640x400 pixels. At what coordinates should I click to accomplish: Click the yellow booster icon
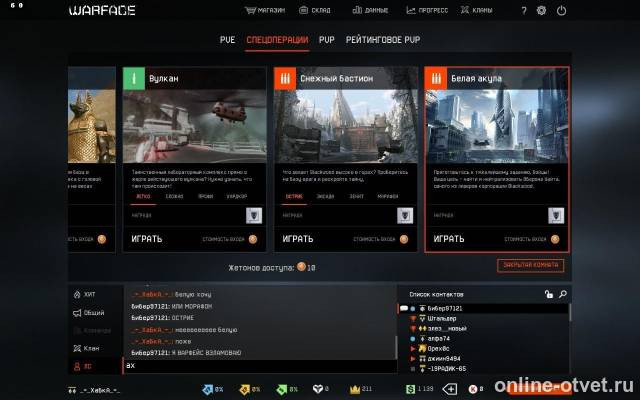244,389
